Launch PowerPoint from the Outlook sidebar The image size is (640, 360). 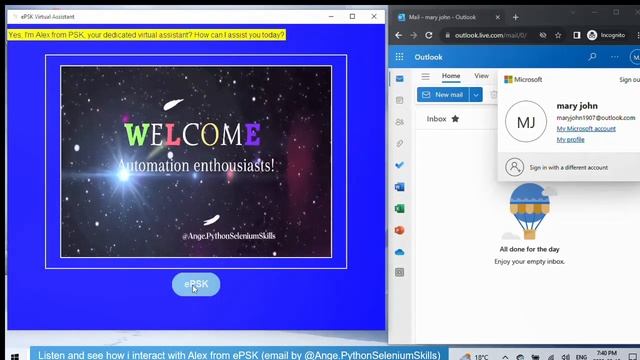pyautogui.click(x=400, y=230)
